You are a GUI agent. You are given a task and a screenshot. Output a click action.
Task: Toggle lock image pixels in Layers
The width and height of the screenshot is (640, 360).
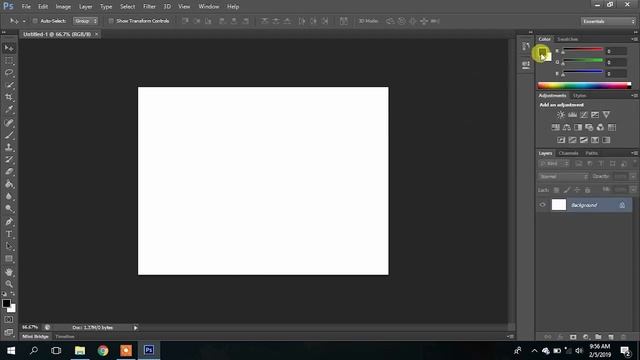(x=567, y=190)
